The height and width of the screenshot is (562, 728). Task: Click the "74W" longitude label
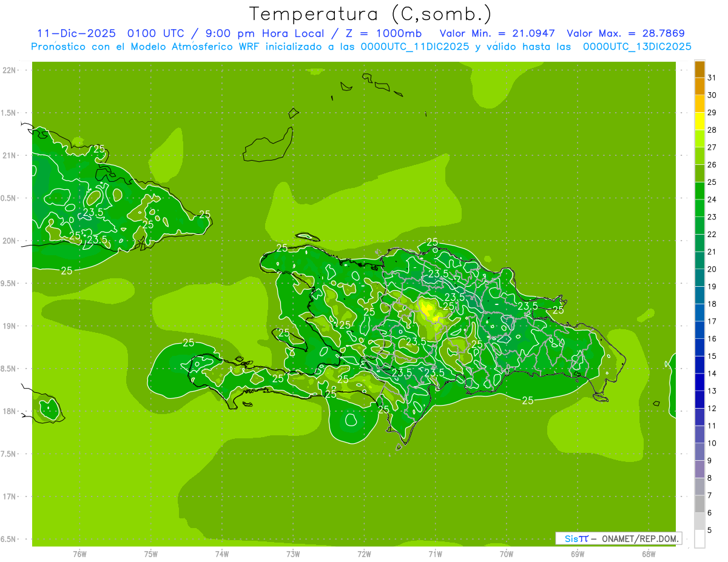pos(222,554)
